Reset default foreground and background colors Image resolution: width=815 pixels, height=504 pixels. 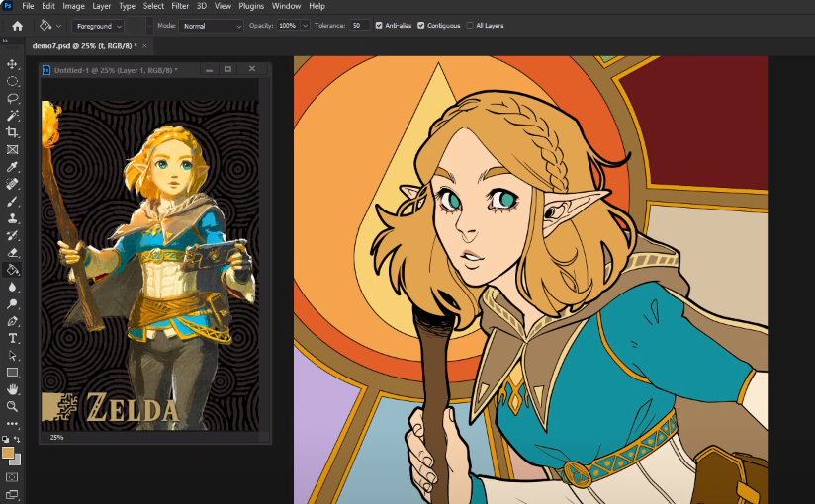6,440
